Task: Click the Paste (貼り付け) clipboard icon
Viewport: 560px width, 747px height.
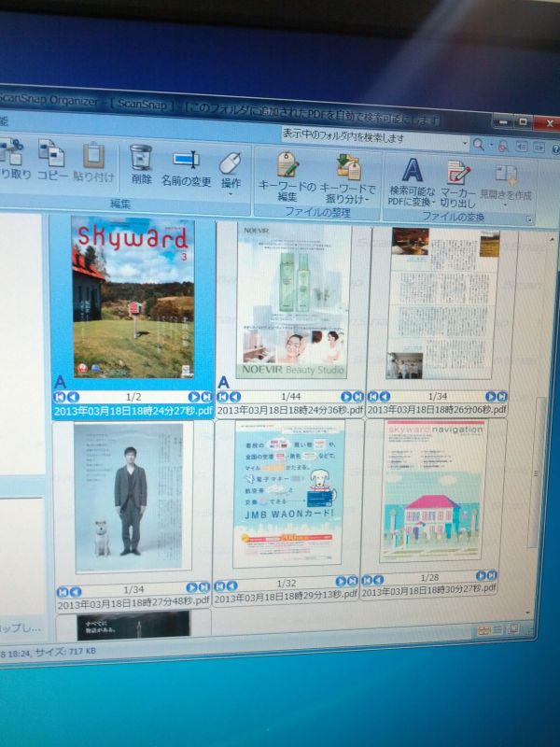Action: (94, 156)
